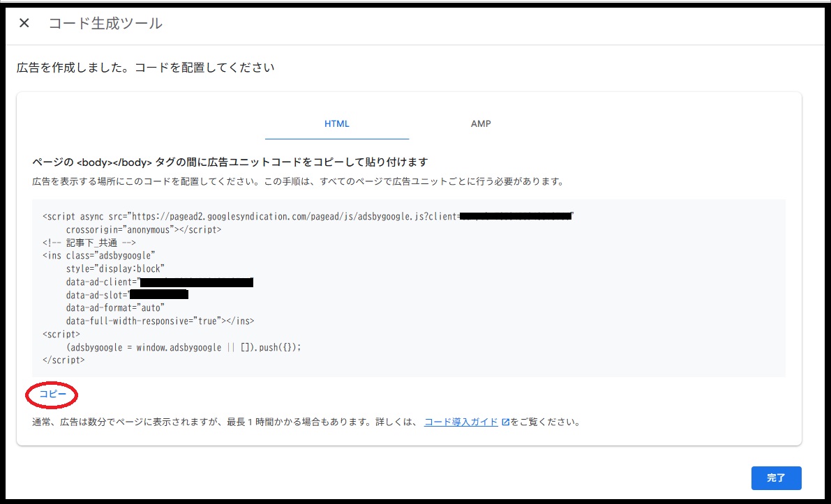The height and width of the screenshot is (504, 831).
Task: Click the external link icon beside コード導入ガイド
Action: point(505,422)
